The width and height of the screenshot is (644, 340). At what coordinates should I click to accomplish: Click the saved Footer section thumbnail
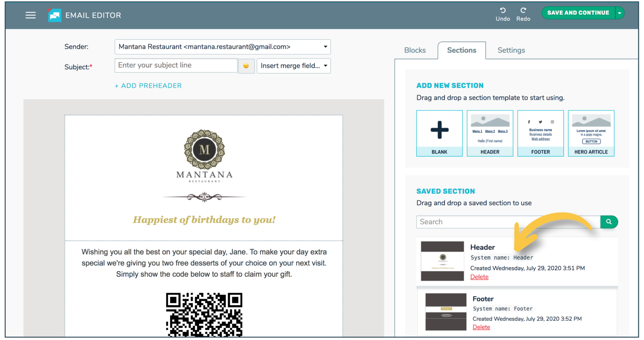click(x=446, y=312)
